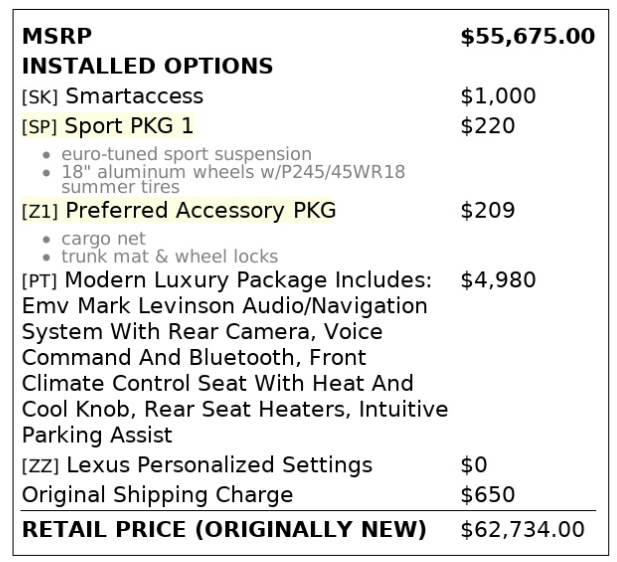
Task: Click the highlighted Sport PKG 1 option
Action: tap(129, 126)
